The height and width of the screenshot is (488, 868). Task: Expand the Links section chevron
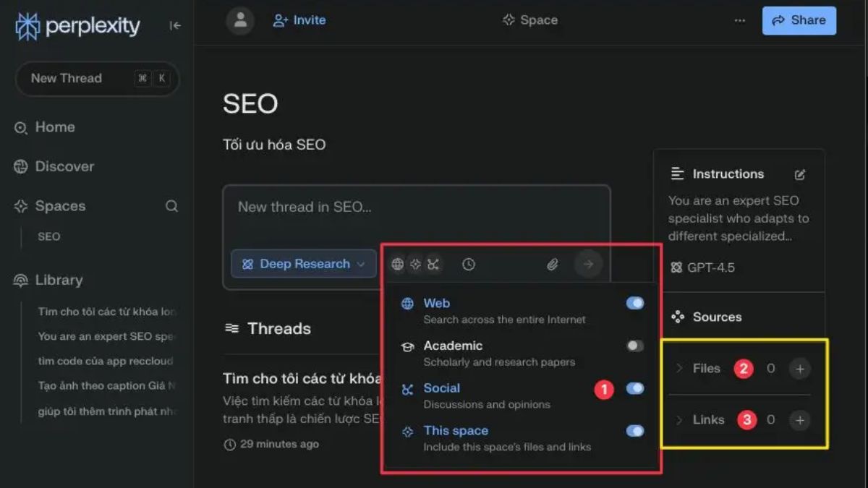pyautogui.click(x=679, y=419)
